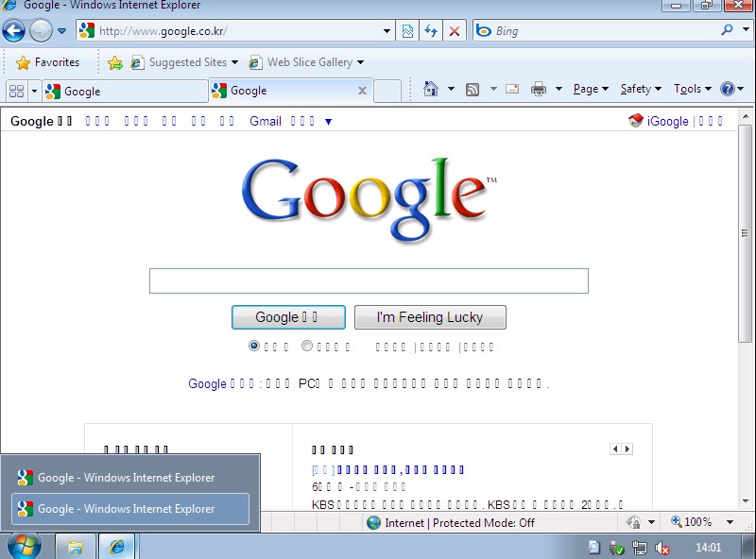This screenshot has height=559, width=756.
Task: Click the Internet Explorer taskbar icon
Action: click(117, 547)
